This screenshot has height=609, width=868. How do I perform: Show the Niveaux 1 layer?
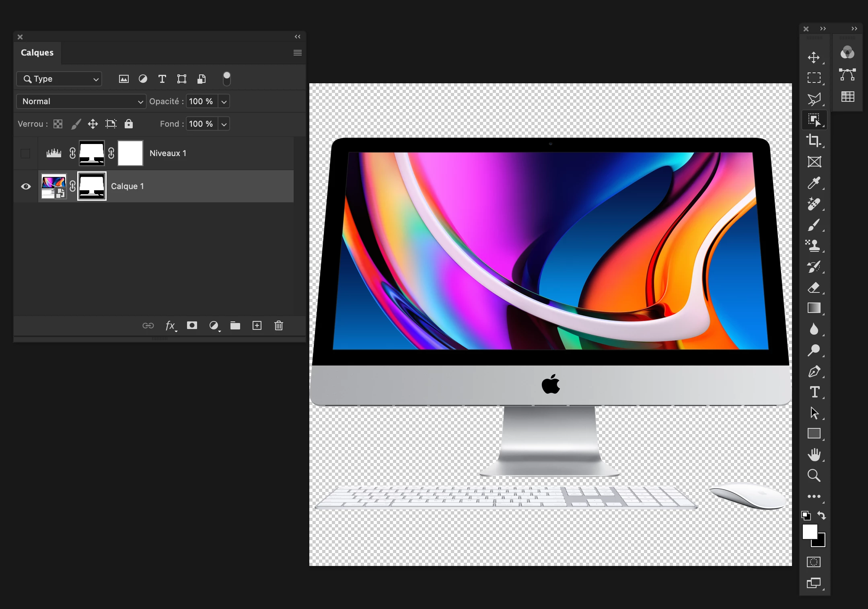(x=25, y=153)
